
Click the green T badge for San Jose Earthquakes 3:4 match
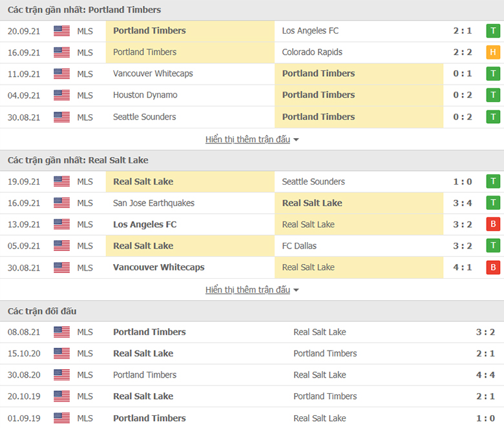click(493, 203)
